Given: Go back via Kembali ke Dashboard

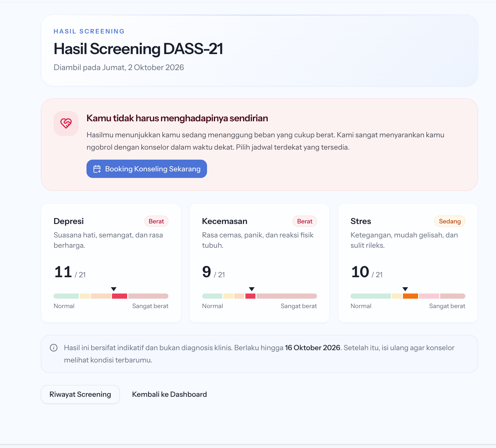Looking at the screenshot, I should click(170, 394).
